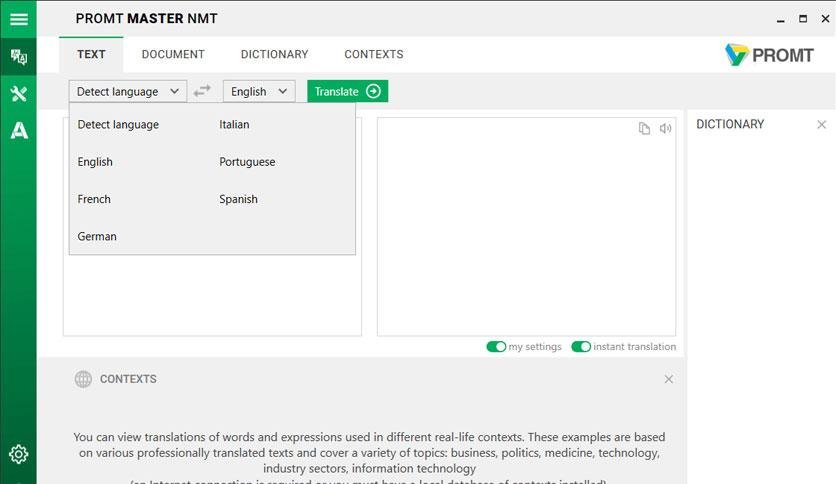Click inside the translation output box
Image resolution: width=836 pixels, height=484 pixels.
pyautogui.click(x=526, y=227)
